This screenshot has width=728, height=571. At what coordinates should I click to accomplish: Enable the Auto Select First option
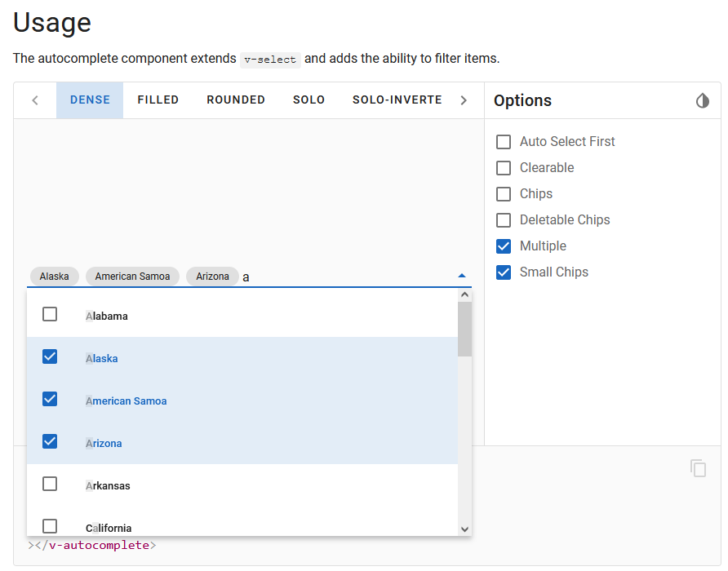[x=504, y=141]
